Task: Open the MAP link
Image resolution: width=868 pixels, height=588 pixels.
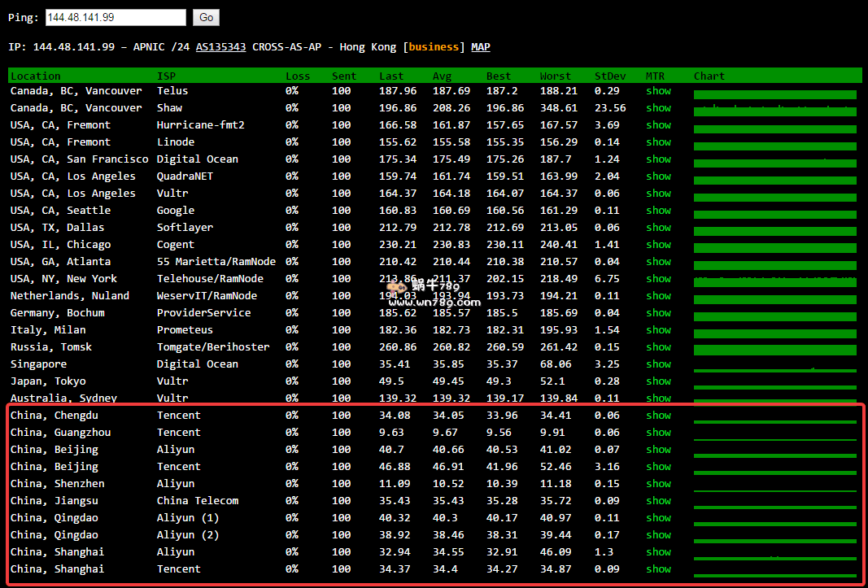Action: pyautogui.click(x=480, y=47)
